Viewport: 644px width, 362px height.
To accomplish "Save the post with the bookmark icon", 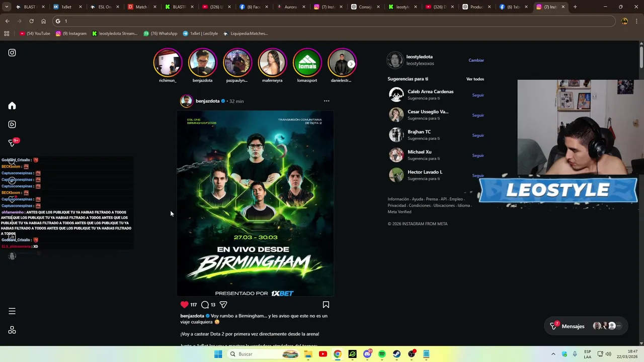I will point(326,305).
